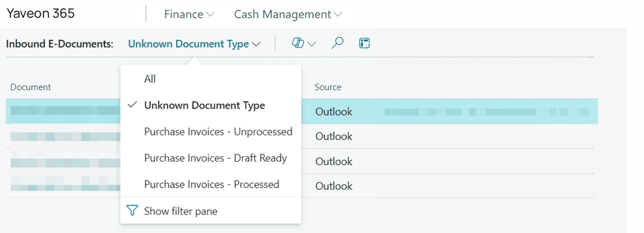The image size is (644, 233).
Task: Expand the Finance menu
Action: 189,14
